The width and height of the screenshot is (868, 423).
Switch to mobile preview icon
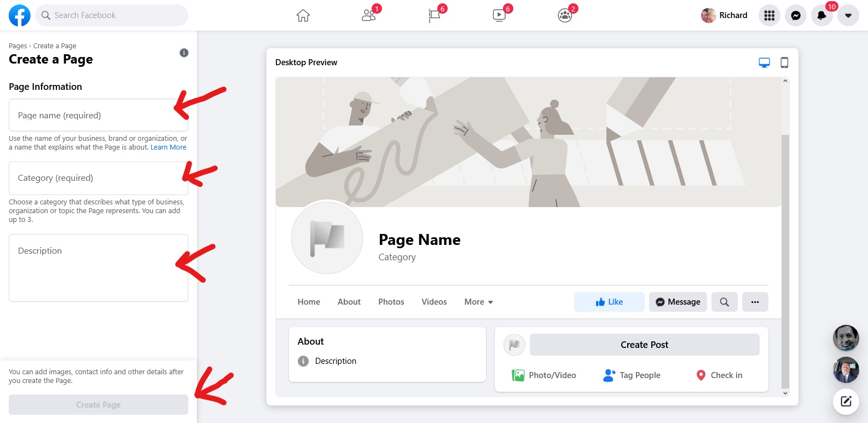[784, 62]
